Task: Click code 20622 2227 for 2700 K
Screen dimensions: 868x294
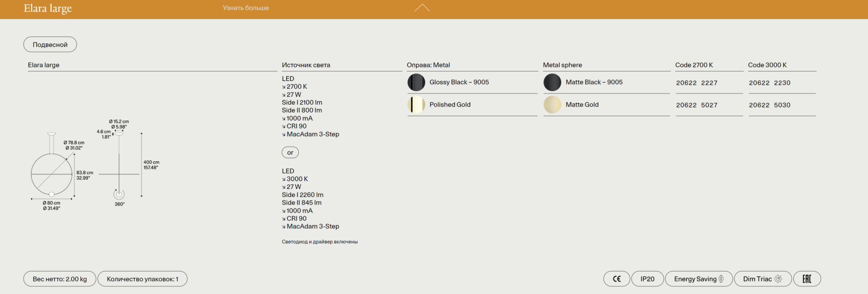Action: (697, 83)
